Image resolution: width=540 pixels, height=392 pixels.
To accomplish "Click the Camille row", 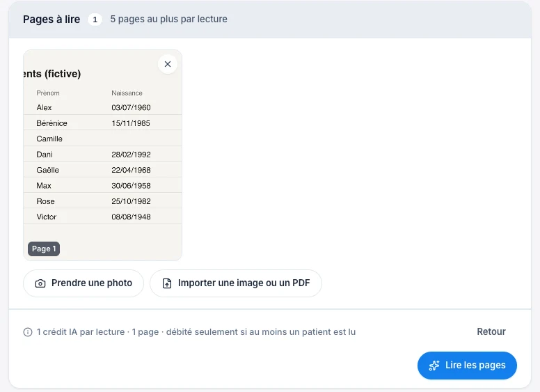I will coord(102,139).
